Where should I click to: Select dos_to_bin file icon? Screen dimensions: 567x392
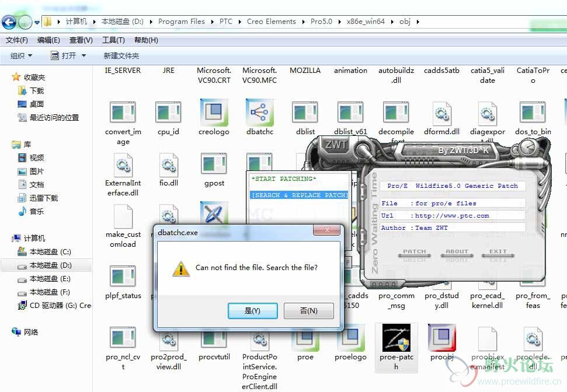pos(533,113)
